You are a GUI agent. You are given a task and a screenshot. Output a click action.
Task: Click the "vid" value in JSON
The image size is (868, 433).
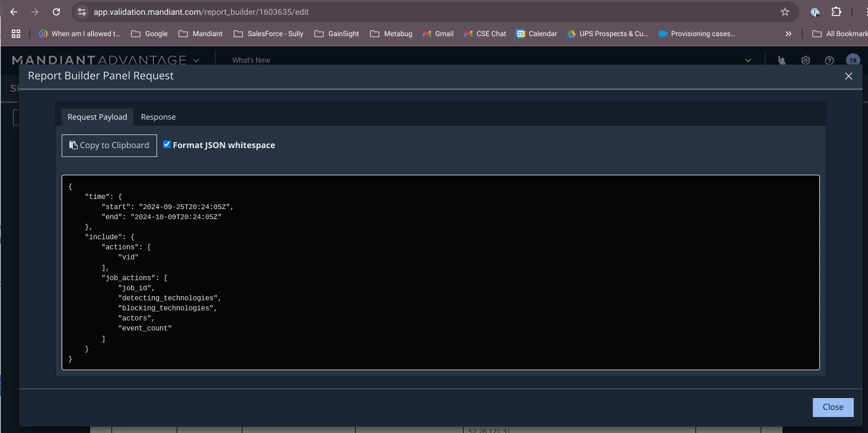[129, 257]
